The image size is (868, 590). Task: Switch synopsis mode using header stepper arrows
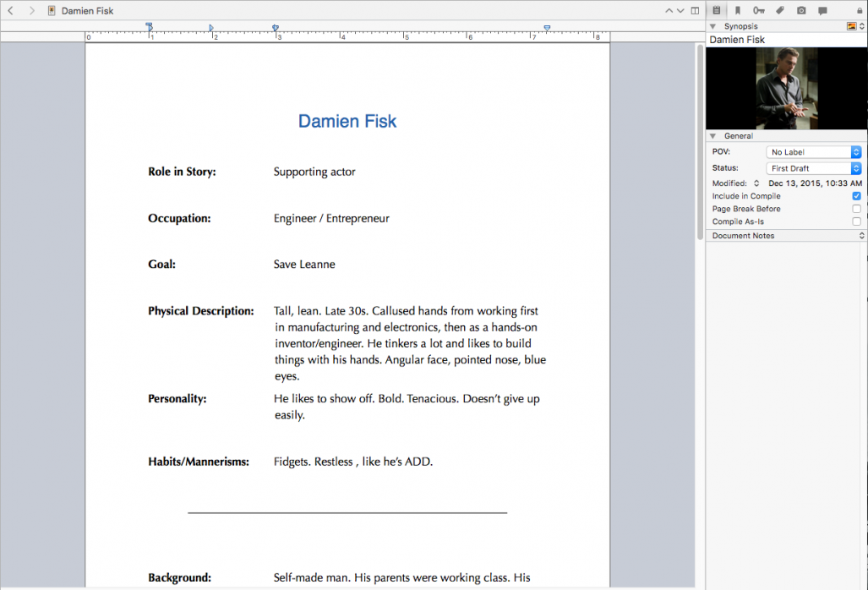(x=862, y=26)
